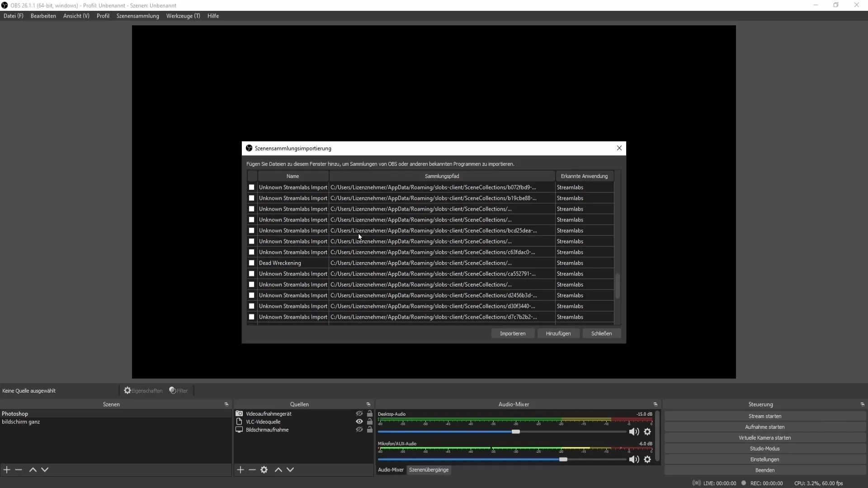Undock the Audio-Mixer panel
Image resolution: width=868 pixels, height=488 pixels.
point(656,404)
